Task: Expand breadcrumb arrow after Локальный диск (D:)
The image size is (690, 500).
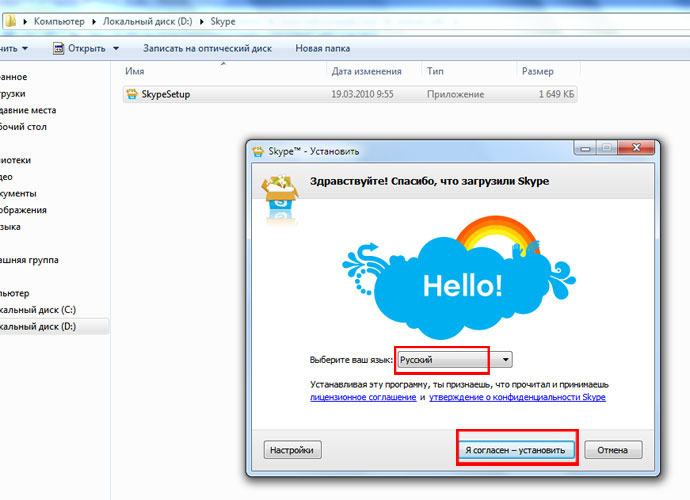Action: click(202, 22)
